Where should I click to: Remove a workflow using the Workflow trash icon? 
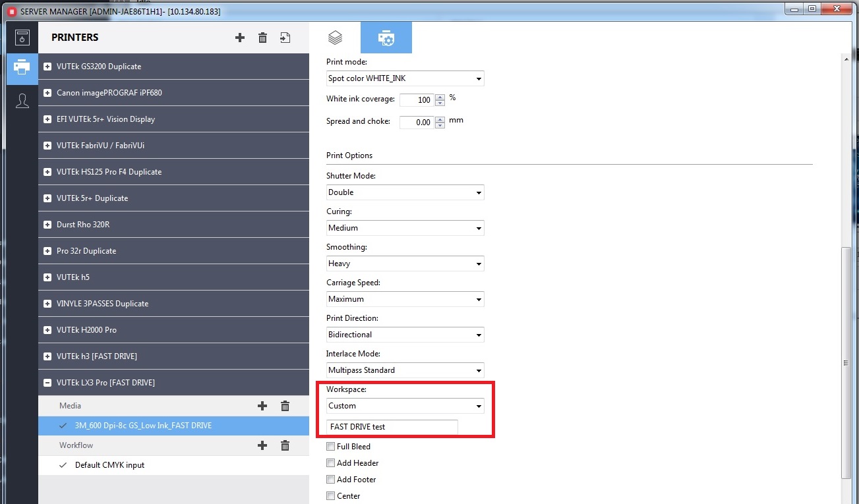pyautogui.click(x=284, y=445)
